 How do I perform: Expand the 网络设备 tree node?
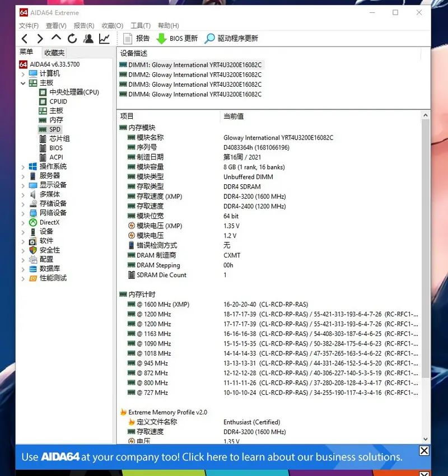(x=23, y=213)
